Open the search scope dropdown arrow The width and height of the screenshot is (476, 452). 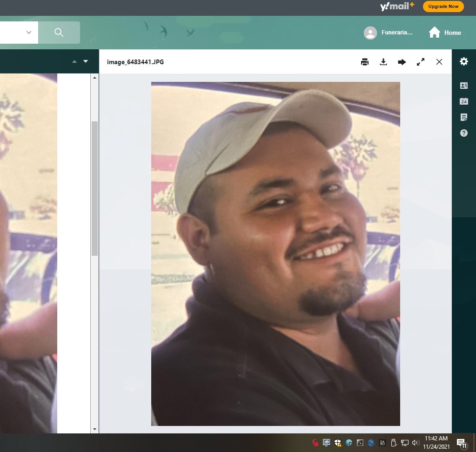[x=28, y=33]
